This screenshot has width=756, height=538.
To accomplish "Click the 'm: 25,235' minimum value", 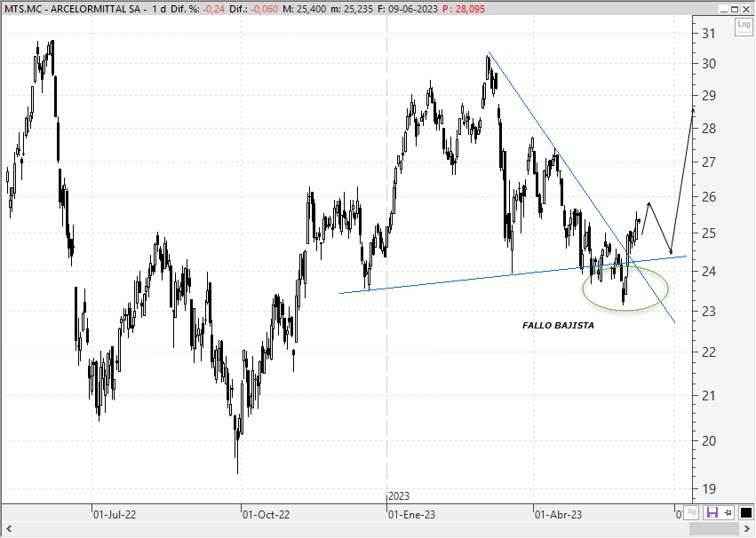I will [353, 9].
